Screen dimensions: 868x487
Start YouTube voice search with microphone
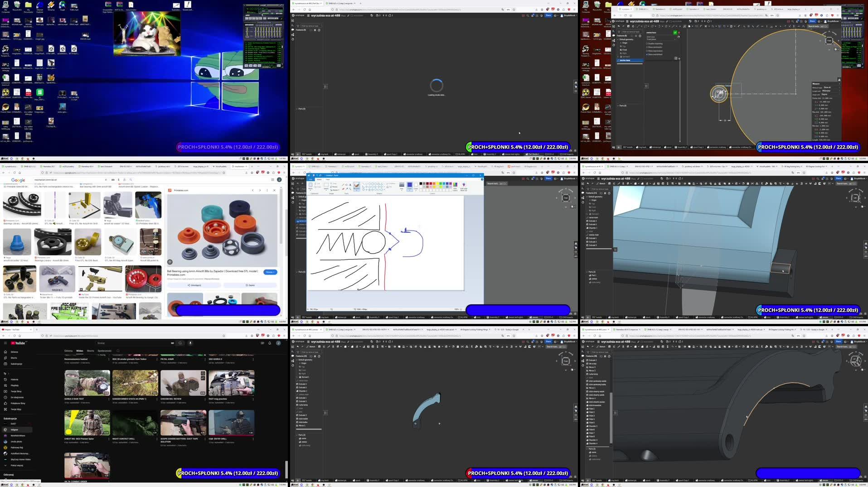pos(190,343)
